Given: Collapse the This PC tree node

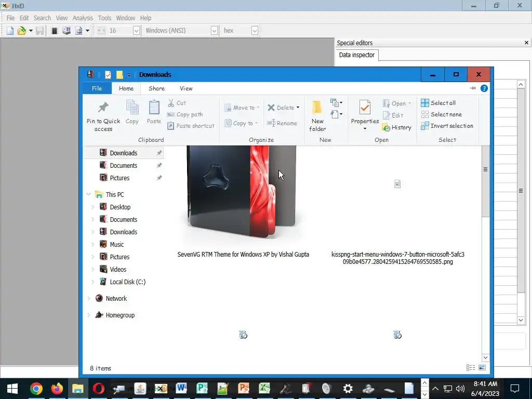Looking at the screenshot, I should point(88,194).
